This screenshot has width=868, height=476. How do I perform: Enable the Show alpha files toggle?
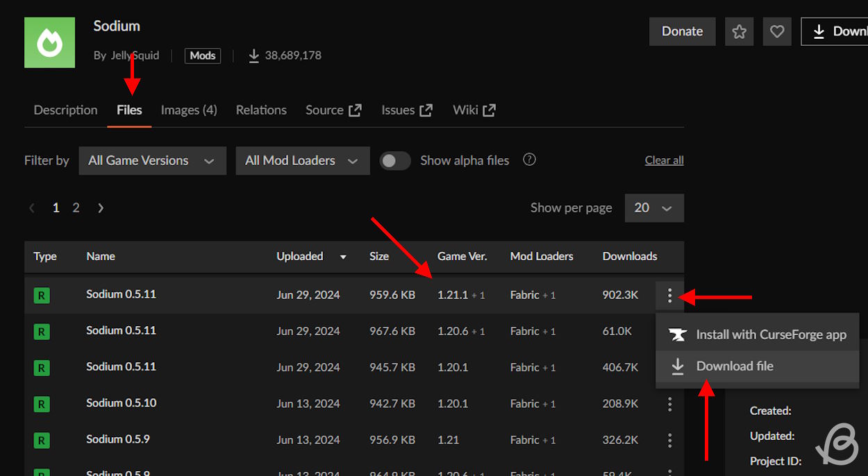point(395,160)
